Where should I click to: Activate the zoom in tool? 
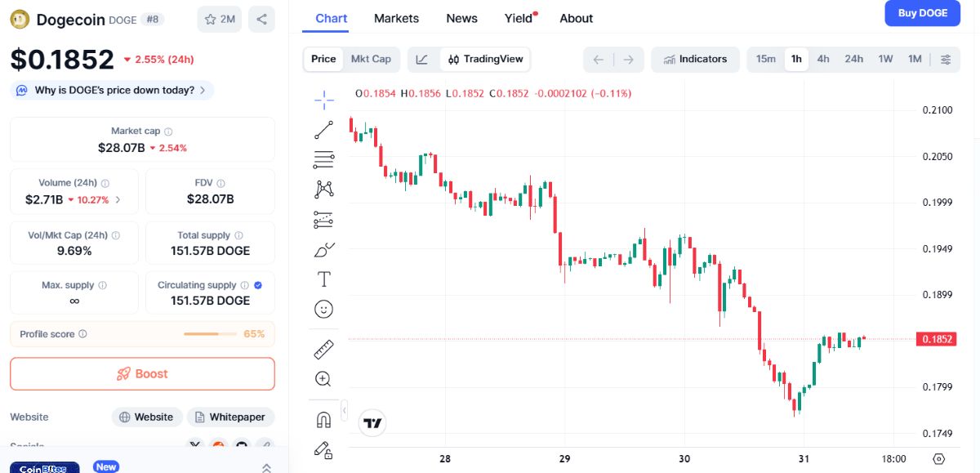tap(323, 379)
